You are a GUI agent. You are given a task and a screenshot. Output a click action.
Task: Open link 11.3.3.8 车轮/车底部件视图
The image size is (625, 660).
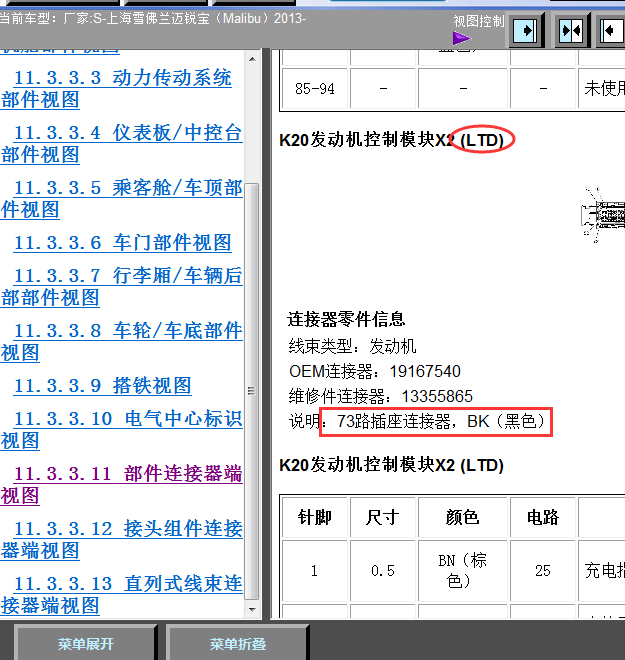click(x=122, y=341)
